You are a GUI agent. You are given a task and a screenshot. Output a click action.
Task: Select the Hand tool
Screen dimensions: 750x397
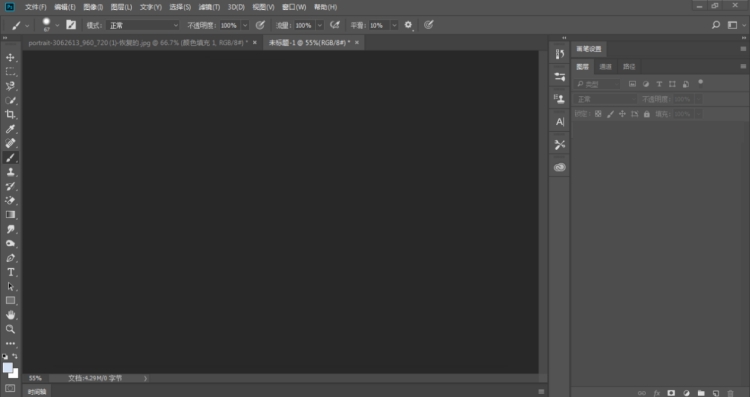tap(10, 315)
